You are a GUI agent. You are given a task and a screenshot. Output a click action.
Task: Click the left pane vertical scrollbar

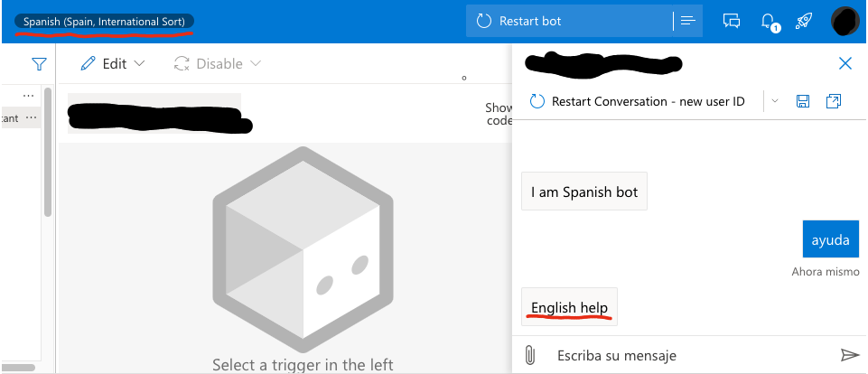tap(48, 153)
